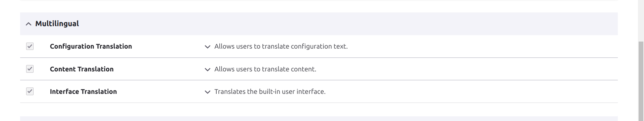The height and width of the screenshot is (121, 644).
Task: Click the chevron icon beside translate content description
Action: click(x=208, y=69)
